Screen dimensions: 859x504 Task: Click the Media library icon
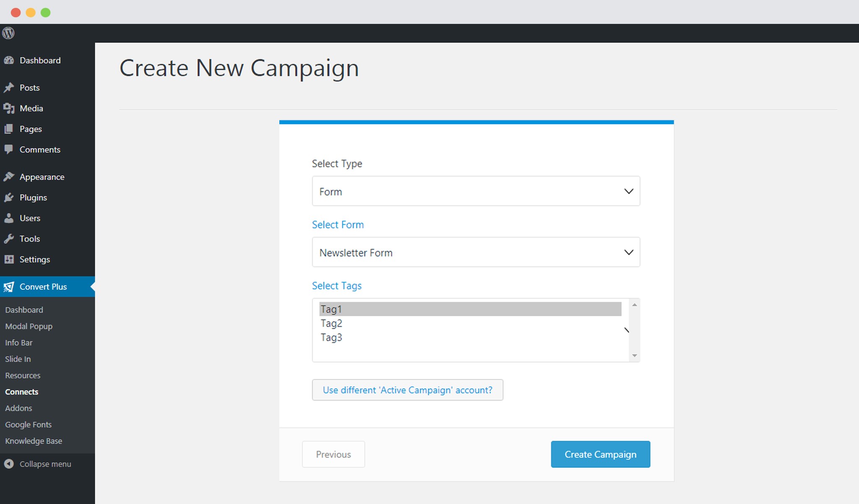[9, 108]
